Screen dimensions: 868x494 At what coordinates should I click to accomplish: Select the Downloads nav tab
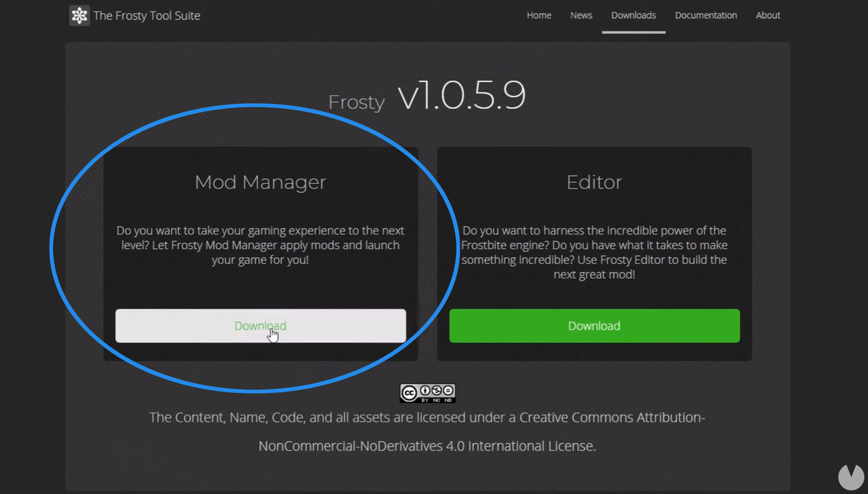click(633, 15)
